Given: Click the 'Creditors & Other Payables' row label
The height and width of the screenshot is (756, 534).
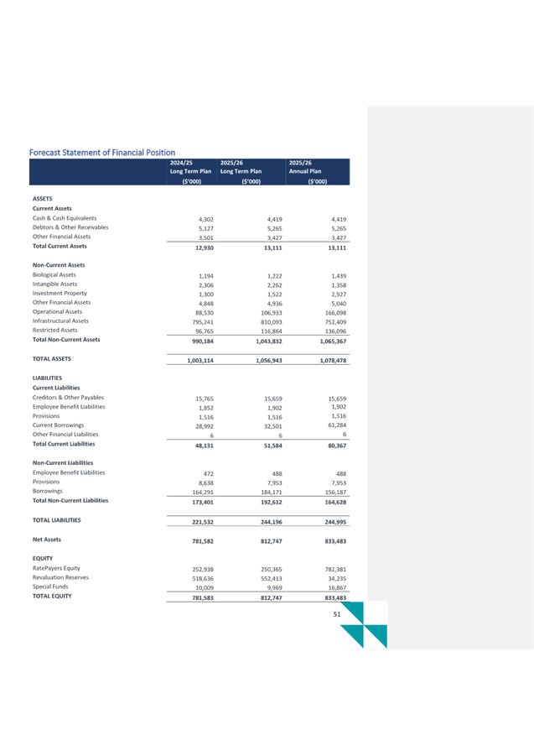Looking at the screenshot, I should tap(69, 397).
